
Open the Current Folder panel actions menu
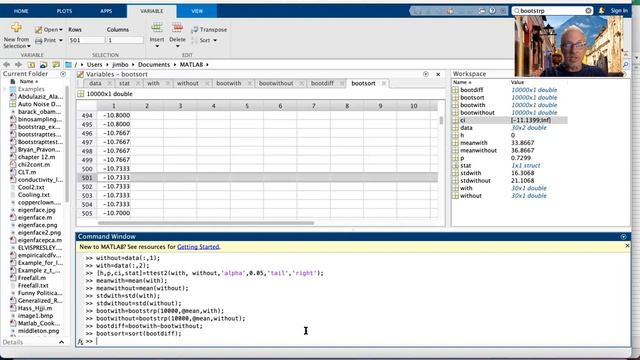[x=63, y=74]
